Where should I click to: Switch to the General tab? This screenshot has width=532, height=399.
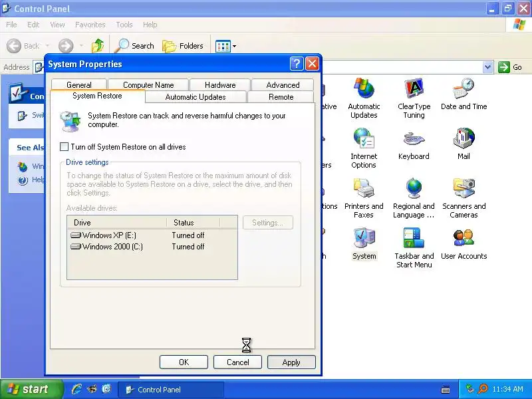point(78,85)
